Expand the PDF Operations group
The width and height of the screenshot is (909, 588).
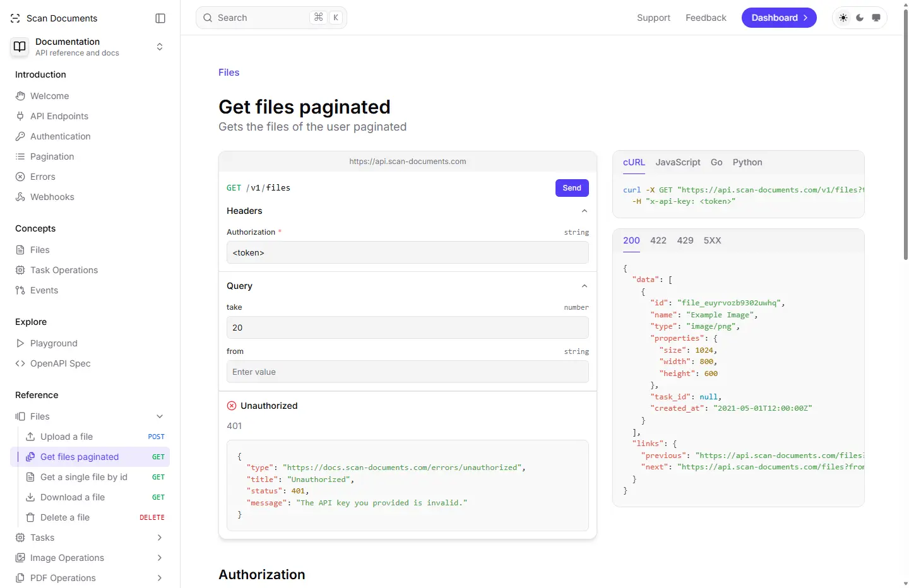click(160, 578)
